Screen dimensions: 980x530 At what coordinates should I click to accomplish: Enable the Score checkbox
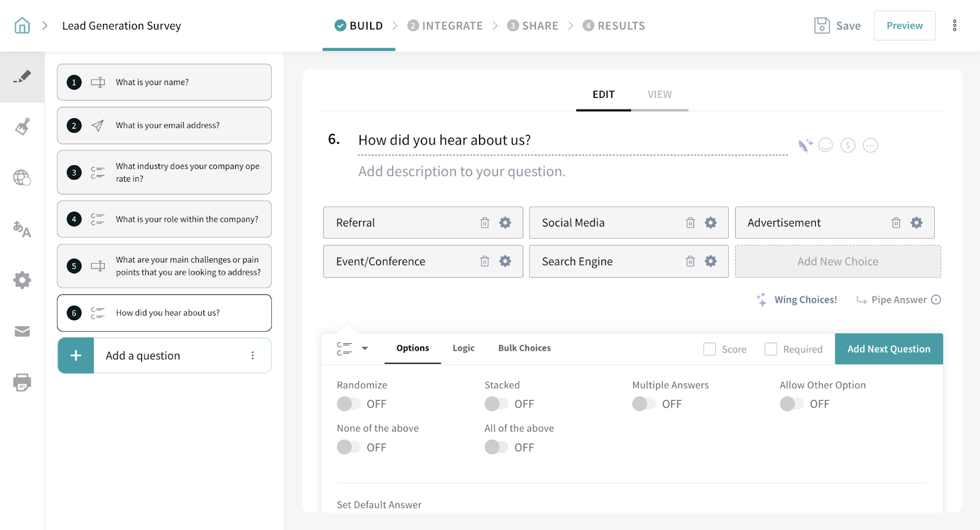click(x=710, y=349)
